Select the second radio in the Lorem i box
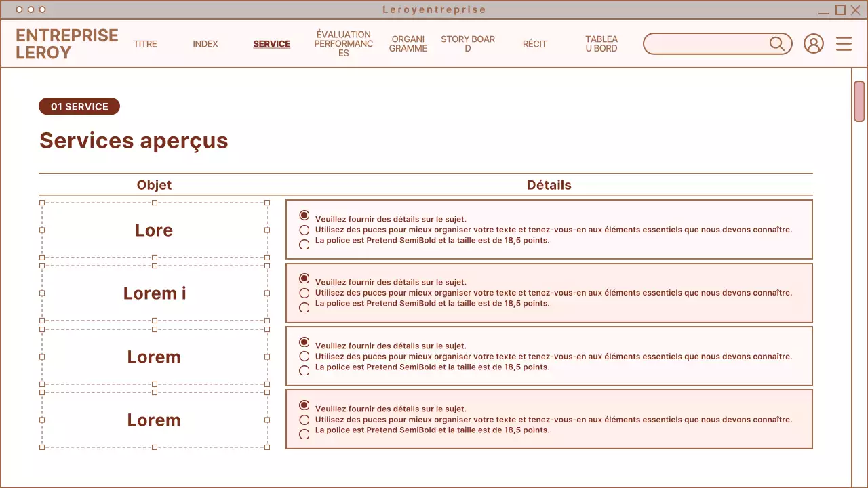 304,293
